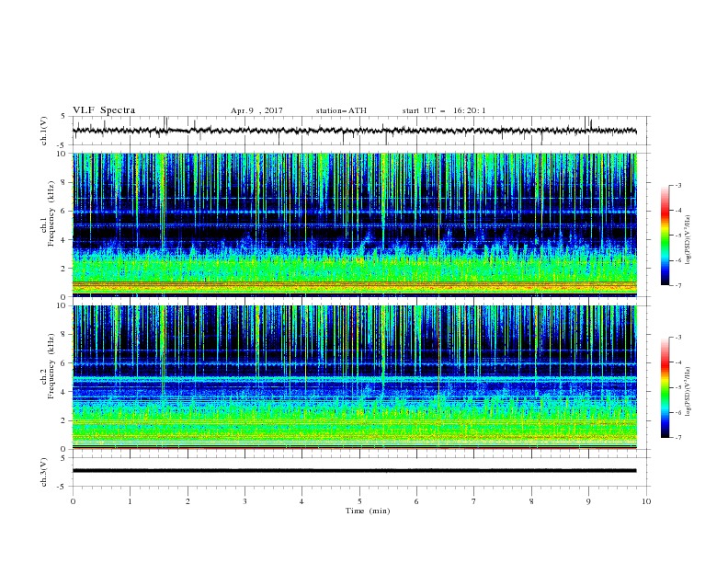This screenshot has height=563, width=728.
Task: Click the time axis tick label "2"
Action: pyautogui.click(x=188, y=501)
